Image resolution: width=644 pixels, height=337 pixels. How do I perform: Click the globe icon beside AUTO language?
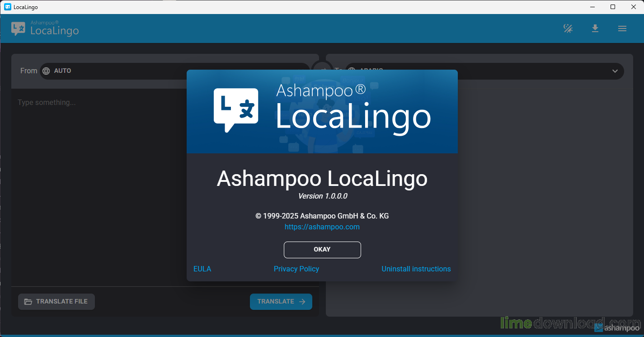point(45,71)
